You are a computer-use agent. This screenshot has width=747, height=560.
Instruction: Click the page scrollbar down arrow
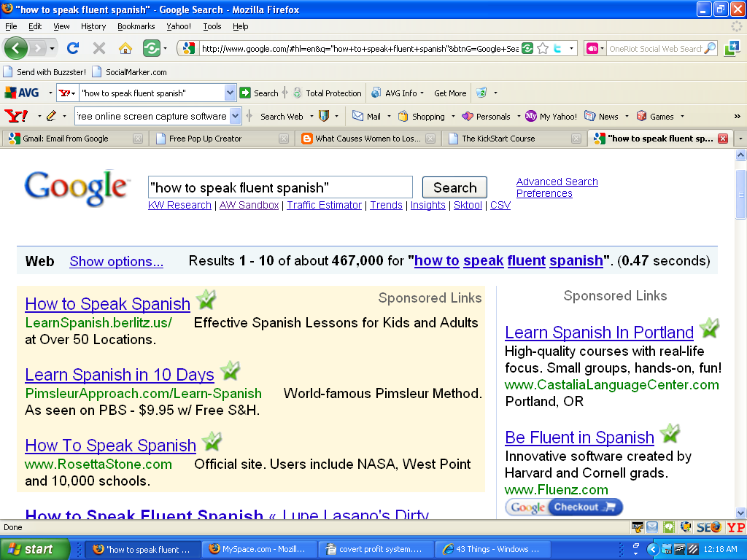coord(740,513)
